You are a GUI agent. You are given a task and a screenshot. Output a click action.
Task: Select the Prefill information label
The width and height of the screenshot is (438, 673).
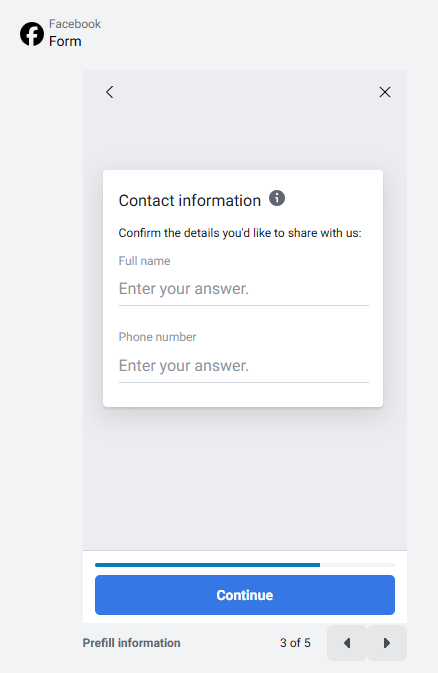[x=131, y=643]
